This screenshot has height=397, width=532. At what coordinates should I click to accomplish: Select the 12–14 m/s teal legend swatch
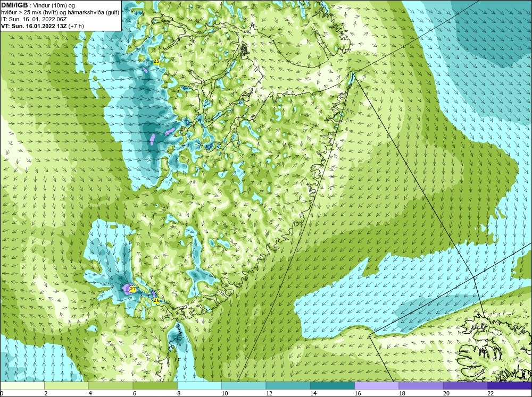click(288, 386)
